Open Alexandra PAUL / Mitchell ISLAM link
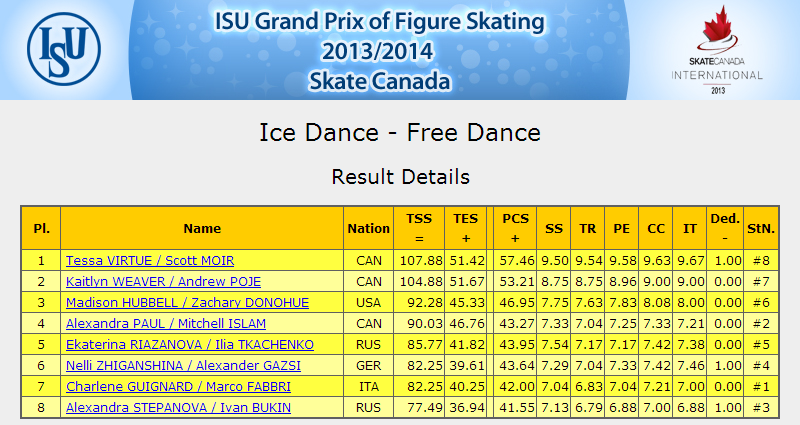 point(166,323)
